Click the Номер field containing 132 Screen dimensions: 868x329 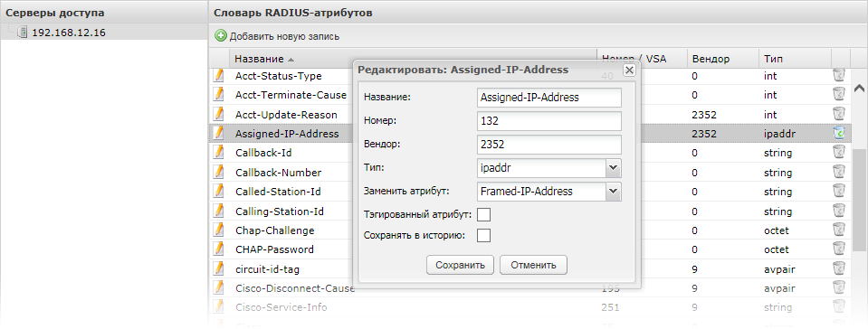click(548, 121)
